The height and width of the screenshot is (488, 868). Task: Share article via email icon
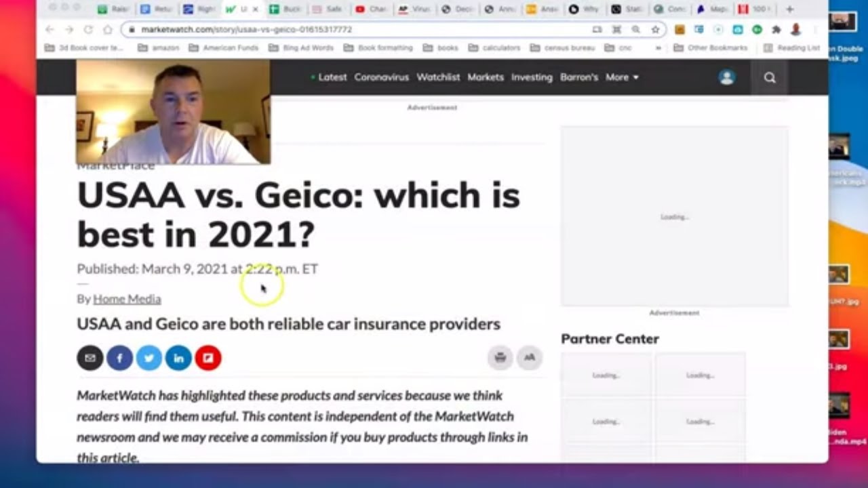pos(90,358)
